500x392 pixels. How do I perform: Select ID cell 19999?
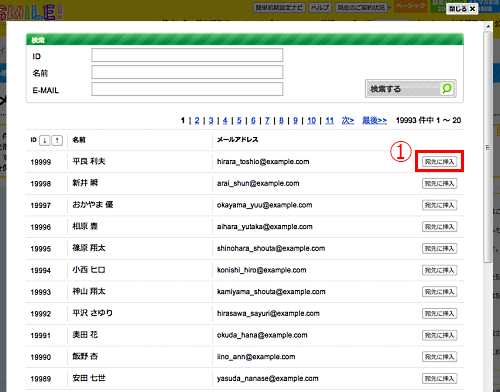41,162
